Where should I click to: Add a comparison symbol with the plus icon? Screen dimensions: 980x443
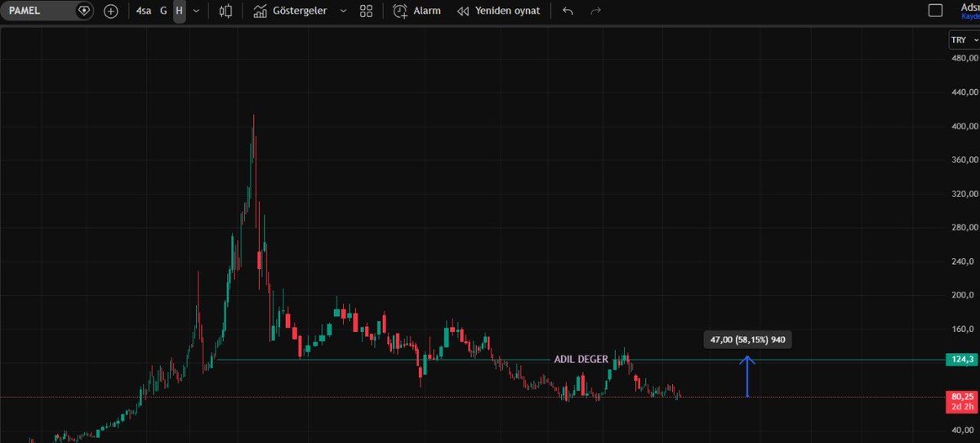point(111,11)
